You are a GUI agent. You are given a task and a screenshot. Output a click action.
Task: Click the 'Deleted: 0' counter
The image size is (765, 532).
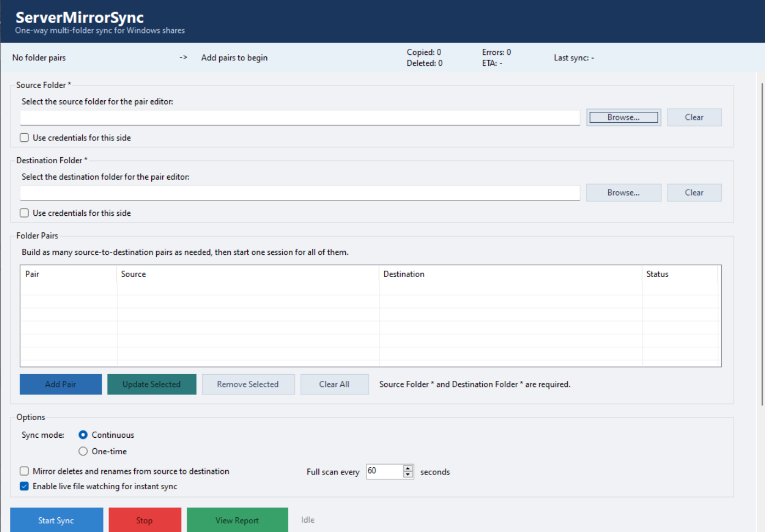pyautogui.click(x=425, y=63)
